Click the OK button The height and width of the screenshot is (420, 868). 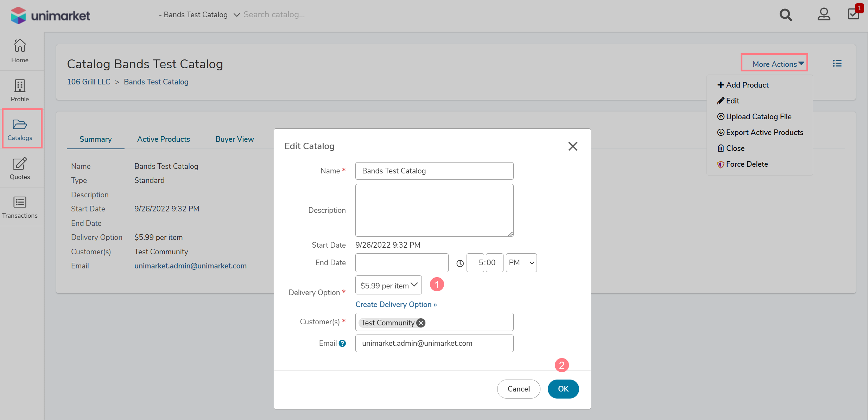pos(563,389)
